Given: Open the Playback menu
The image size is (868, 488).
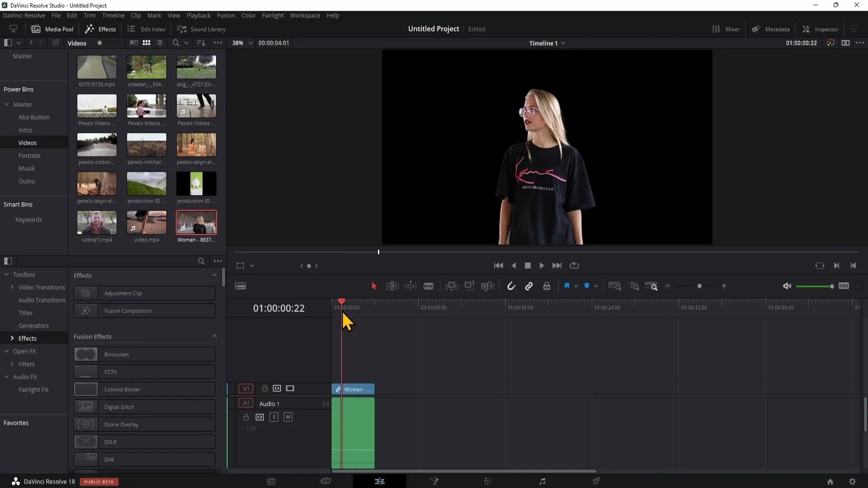Looking at the screenshot, I should coord(199,15).
